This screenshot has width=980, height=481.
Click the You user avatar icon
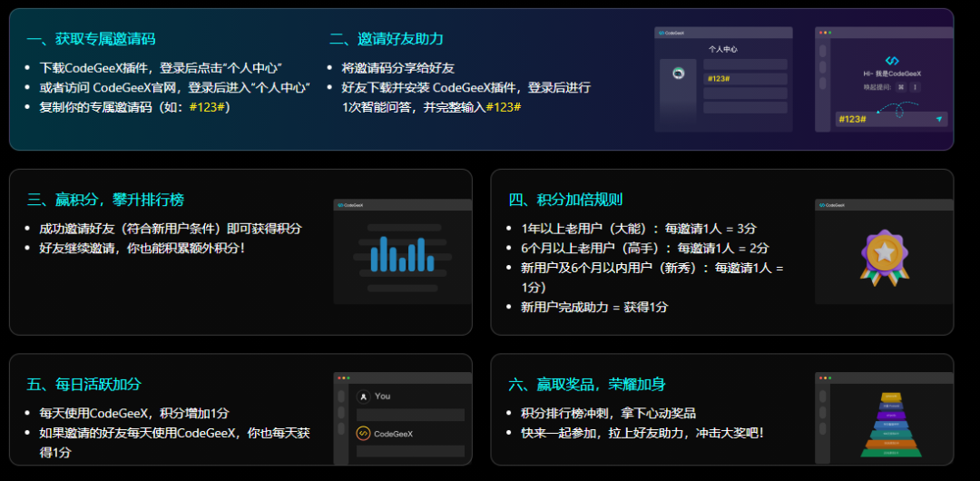pyautogui.click(x=363, y=397)
